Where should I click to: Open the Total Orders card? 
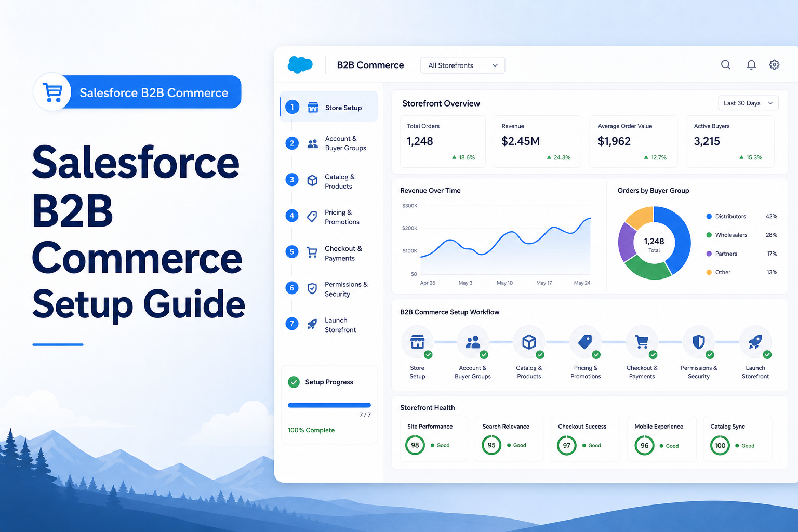[x=443, y=141]
